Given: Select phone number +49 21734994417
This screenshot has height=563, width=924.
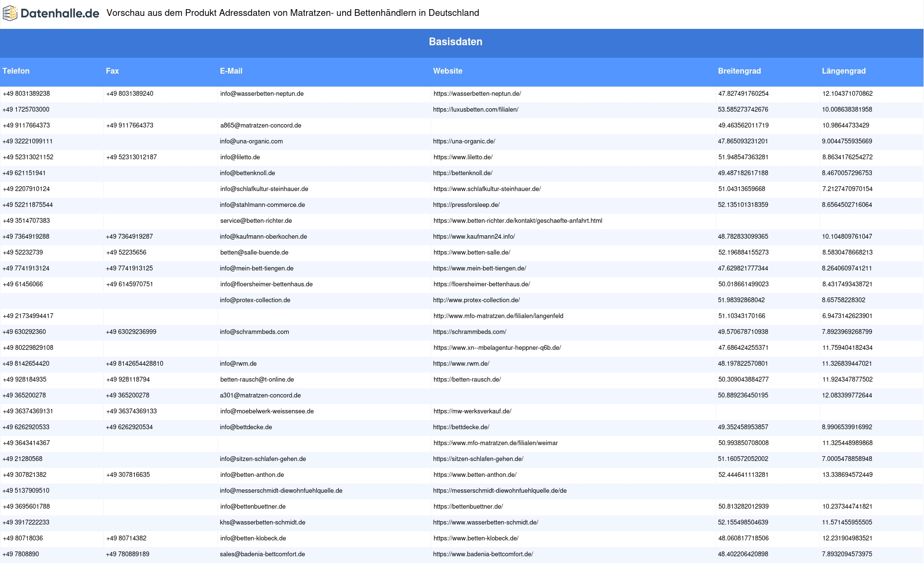Looking at the screenshot, I should tap(28, 316).
